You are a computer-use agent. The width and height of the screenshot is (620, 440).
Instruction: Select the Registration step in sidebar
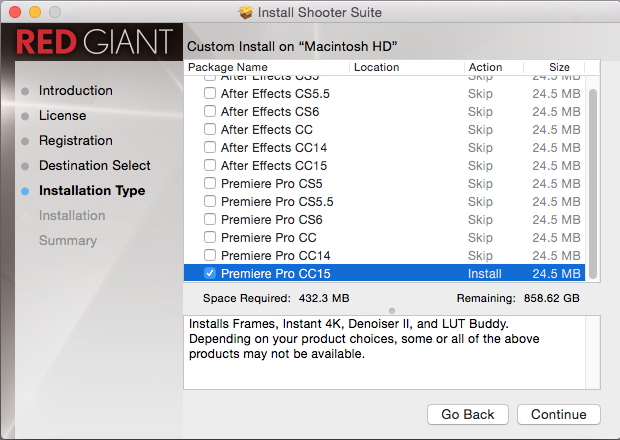pyautogui.click(x=76, y=140)
